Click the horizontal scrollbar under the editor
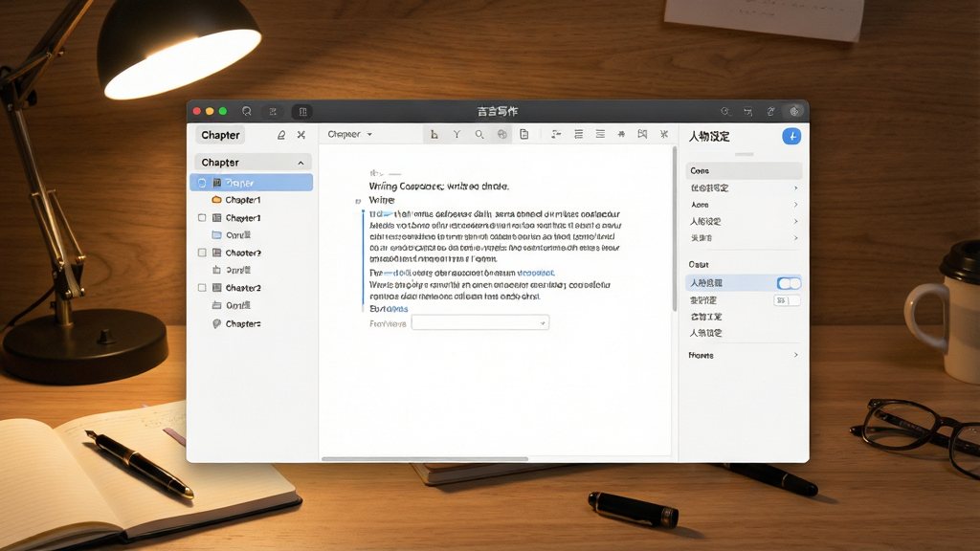The image size is (980, 551). 425,459
